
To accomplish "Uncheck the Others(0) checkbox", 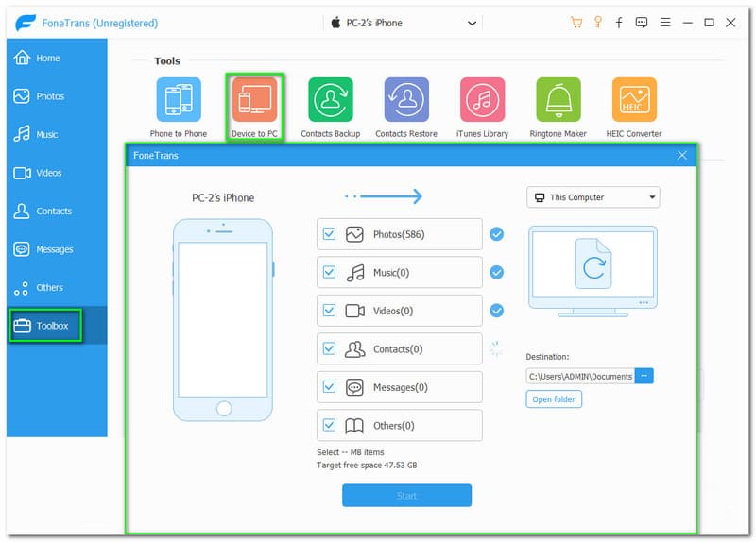I will coord(329,425).
